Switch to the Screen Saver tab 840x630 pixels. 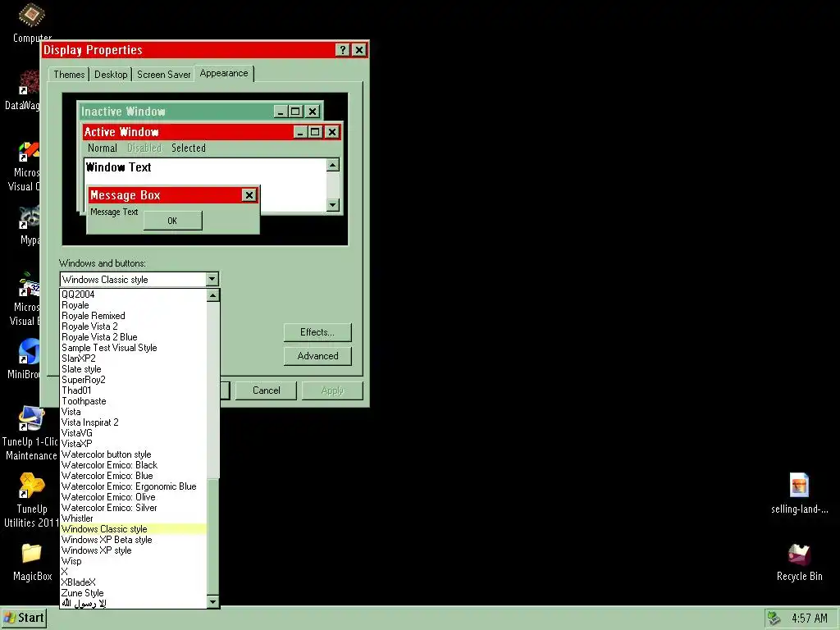point(163,75)
